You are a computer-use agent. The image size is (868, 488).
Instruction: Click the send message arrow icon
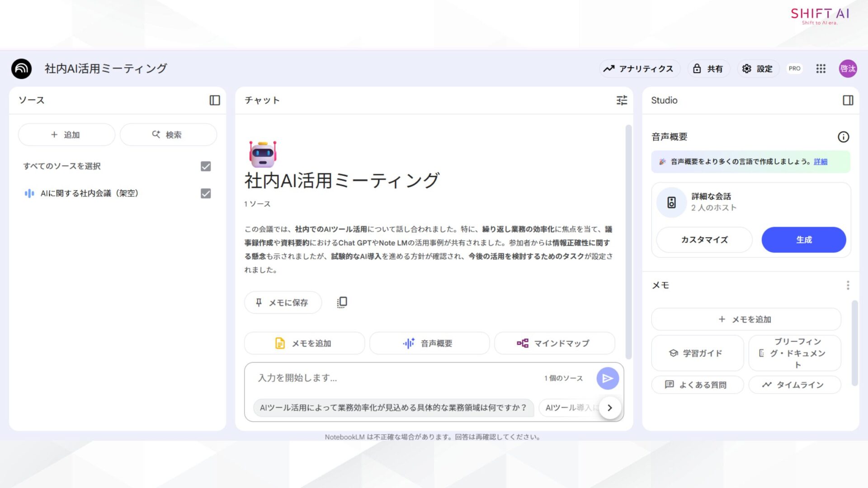607,378
